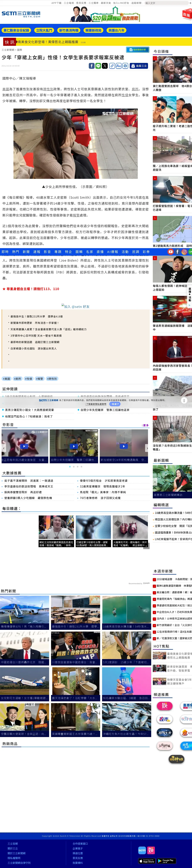This screenshot has width=192, height=868.
Task: Open 熱門 in the sticky navigation bar
Action: coord(16,252)
